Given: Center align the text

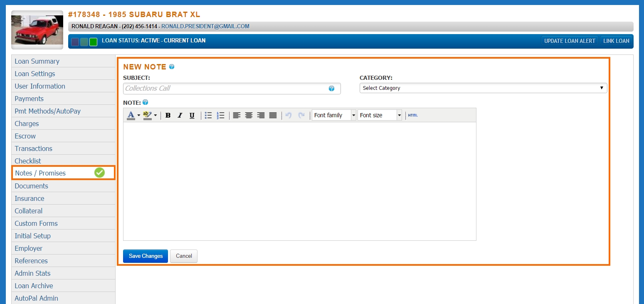Looking at the screenshot, I should [249, 115].
